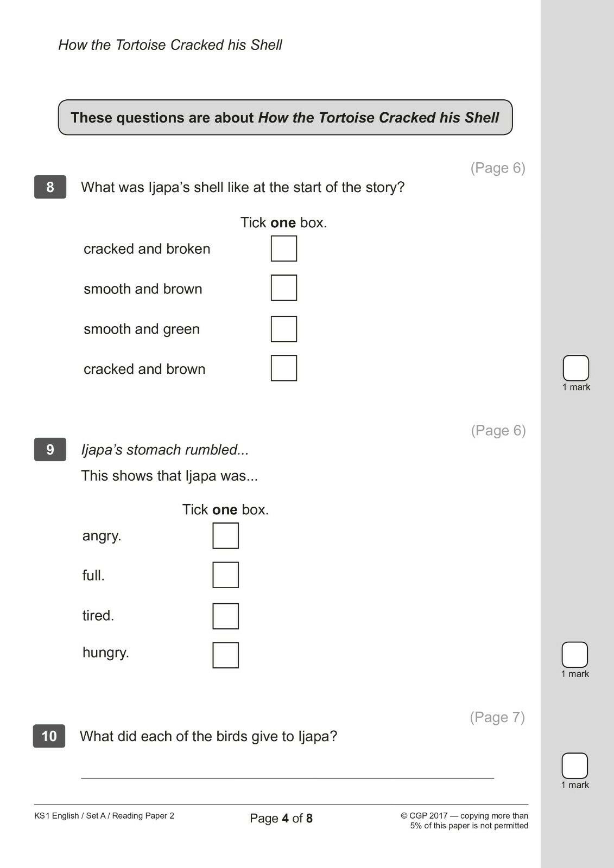The width and height of the screenshot is (614, 868).
Task: Click the question 10 mark box
Action: tap(575, 766)
